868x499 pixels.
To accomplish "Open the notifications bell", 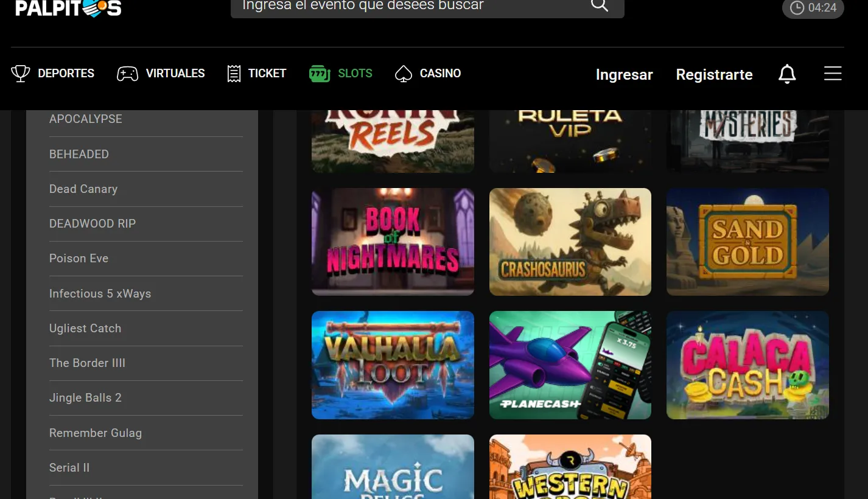I will click(787, 74).
